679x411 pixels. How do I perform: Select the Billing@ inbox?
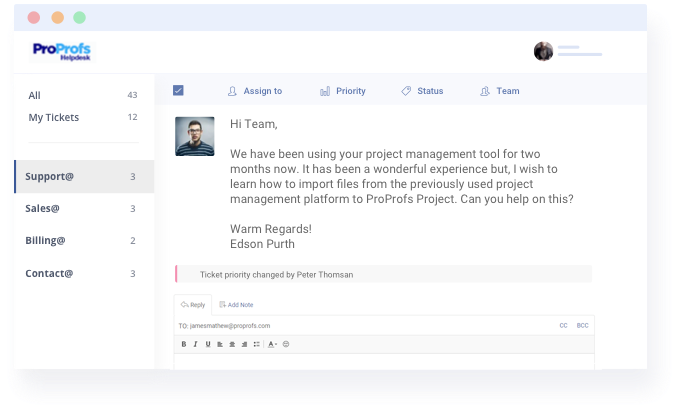(46, 241)
